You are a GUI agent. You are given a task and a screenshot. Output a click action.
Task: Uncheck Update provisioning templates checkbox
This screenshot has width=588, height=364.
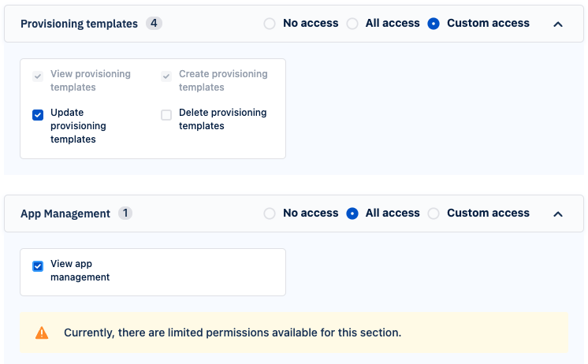(x=38, y=115)
